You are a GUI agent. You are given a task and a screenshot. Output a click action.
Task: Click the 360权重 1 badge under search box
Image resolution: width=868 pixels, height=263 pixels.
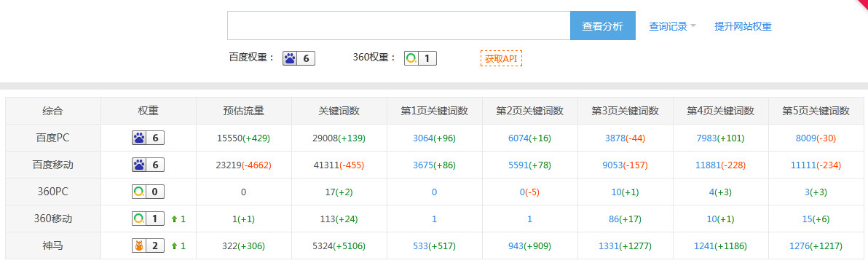click(x=420, y=58)
